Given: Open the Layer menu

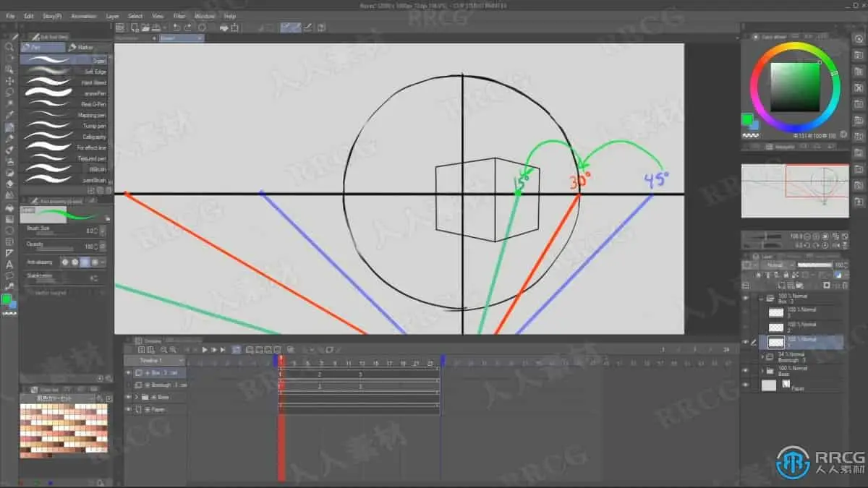Looking at the screenshot, I should pyautogui.click(x=112, y=15).
